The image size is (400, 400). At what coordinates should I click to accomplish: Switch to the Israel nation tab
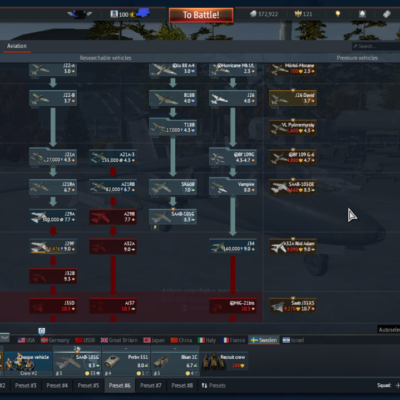[x=293, y=340]
